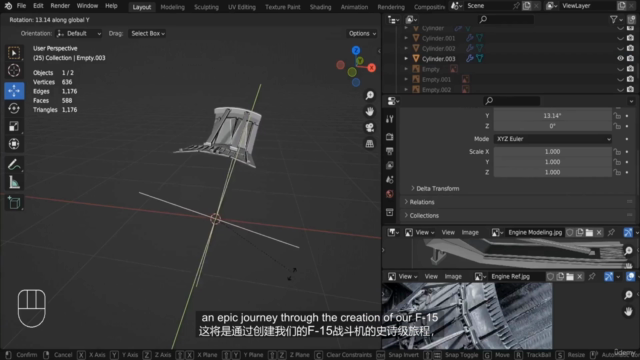
Task: Click the Blender logo menu icon
Action: click(8, 6)
